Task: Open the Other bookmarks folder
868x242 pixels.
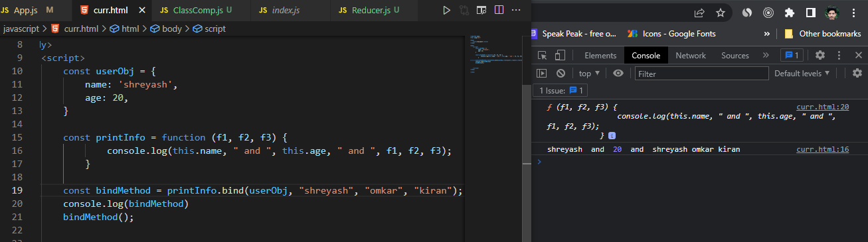Action: point(822,33)
